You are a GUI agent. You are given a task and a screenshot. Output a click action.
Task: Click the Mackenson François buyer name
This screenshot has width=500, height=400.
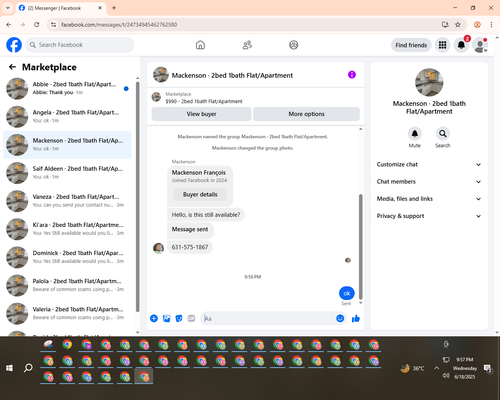tap(199, 172)
